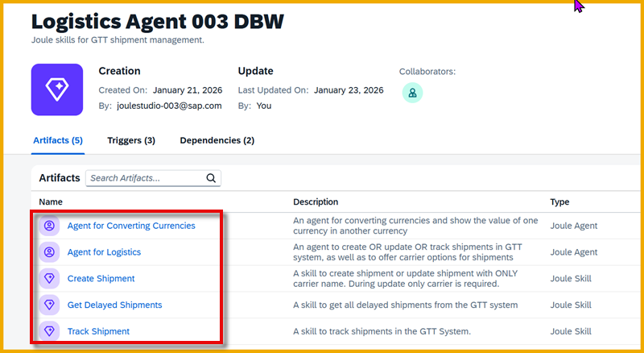The image size is (644, 353).
Task: Click the magnifier icon in Search Artifacts
Action: 211,178
